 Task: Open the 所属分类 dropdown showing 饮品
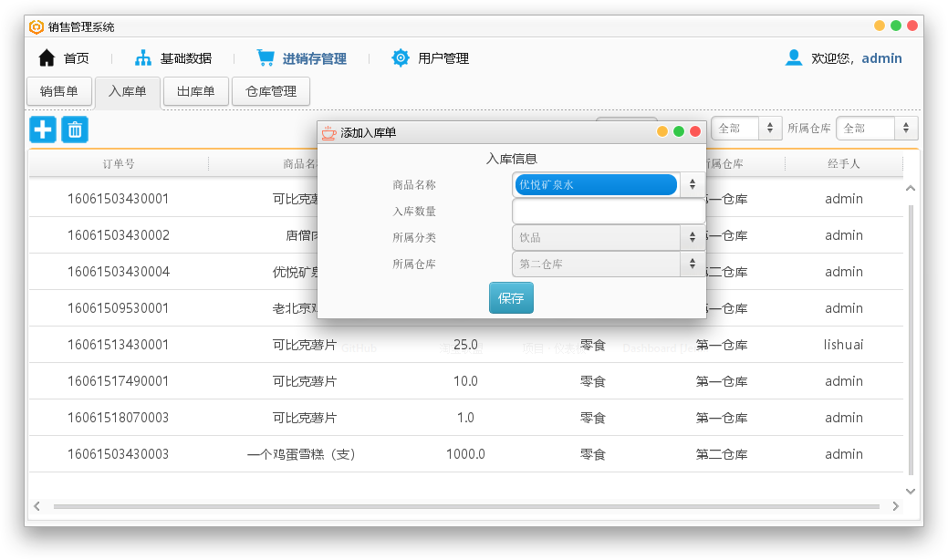pos(608,237)
